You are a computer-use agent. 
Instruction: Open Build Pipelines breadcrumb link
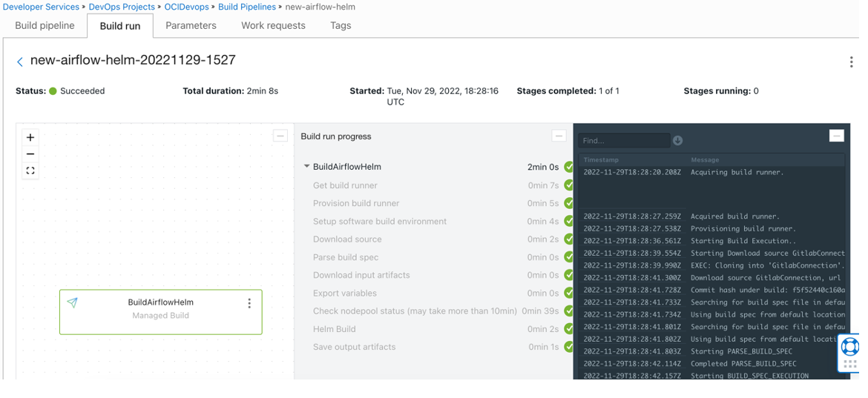pos(247,7)
